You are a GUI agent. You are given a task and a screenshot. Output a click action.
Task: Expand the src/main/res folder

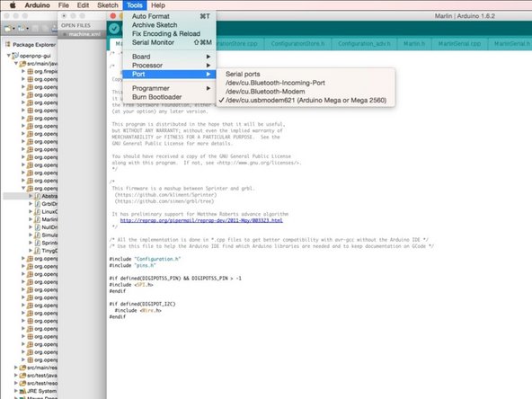[15, 368]
